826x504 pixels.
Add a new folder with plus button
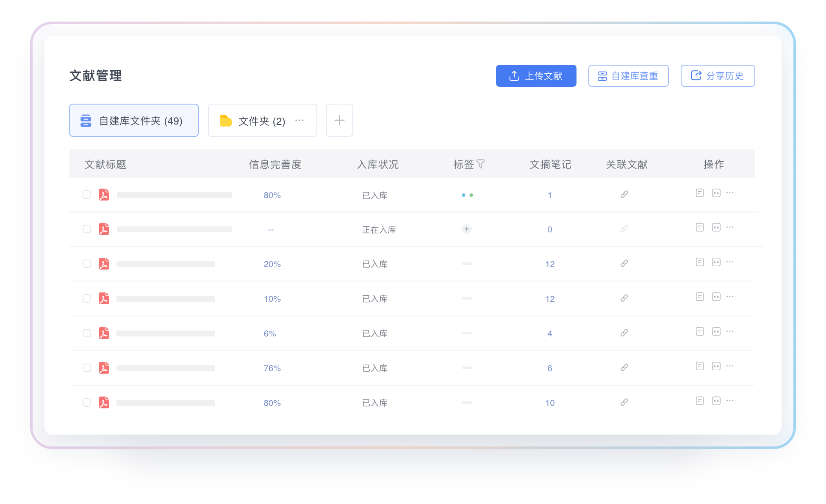pos(339,121)
